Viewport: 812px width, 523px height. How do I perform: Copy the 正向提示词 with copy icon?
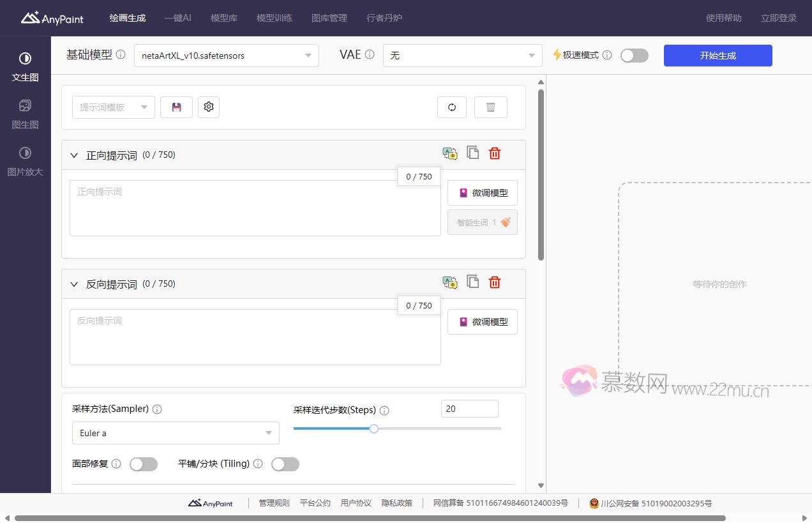[472, 153]
